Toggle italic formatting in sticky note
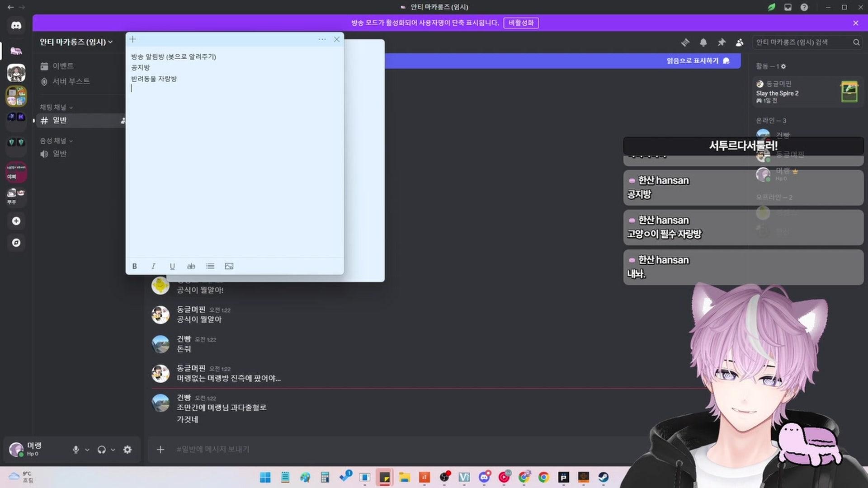The width and height of the screenshot is (868, 488). pos(153,266)
